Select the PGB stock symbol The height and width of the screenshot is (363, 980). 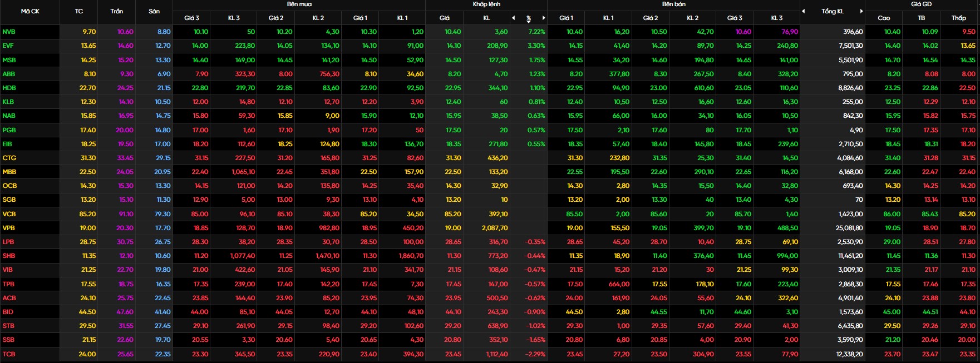tap(9, 130)
